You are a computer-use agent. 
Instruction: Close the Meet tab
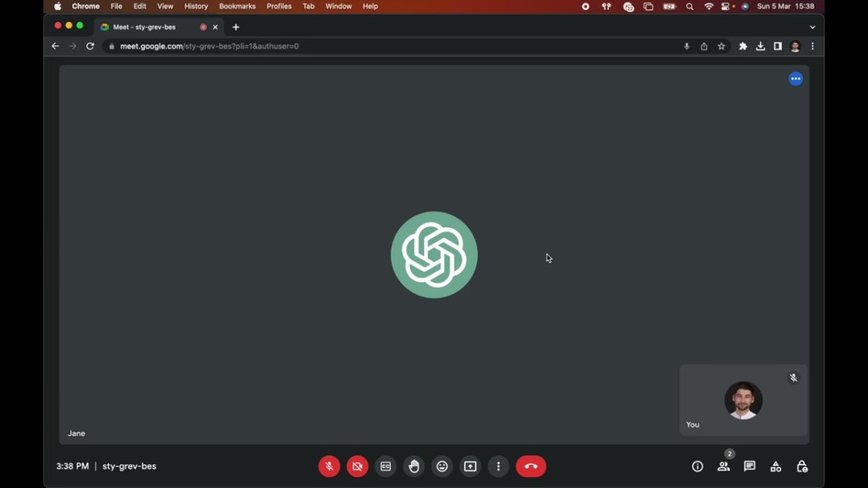215,27
